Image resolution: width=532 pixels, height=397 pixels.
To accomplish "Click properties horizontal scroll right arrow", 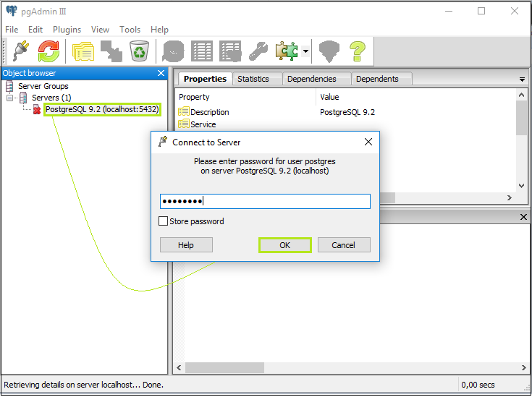I will (510, 197).
